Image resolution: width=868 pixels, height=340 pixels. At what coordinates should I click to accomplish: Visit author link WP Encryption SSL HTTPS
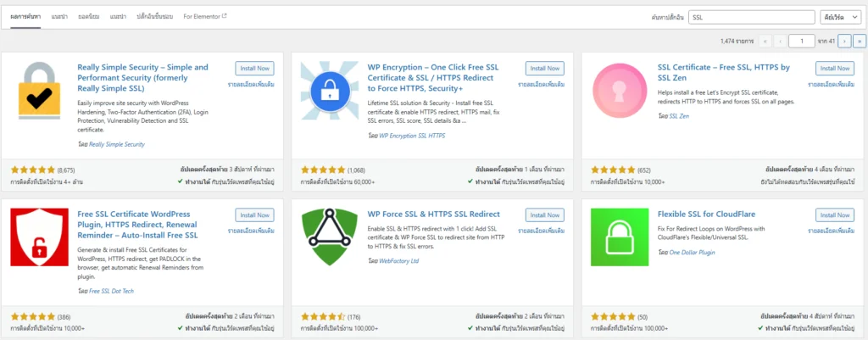tap(412, 135)
